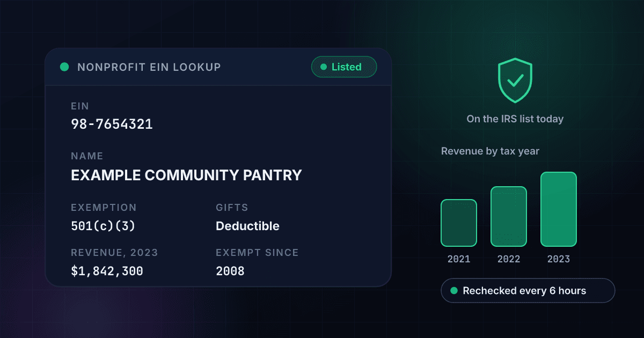Click the shield checkmark icon
The width and height of the screenshot is (644, 338).
pos(515,80)
